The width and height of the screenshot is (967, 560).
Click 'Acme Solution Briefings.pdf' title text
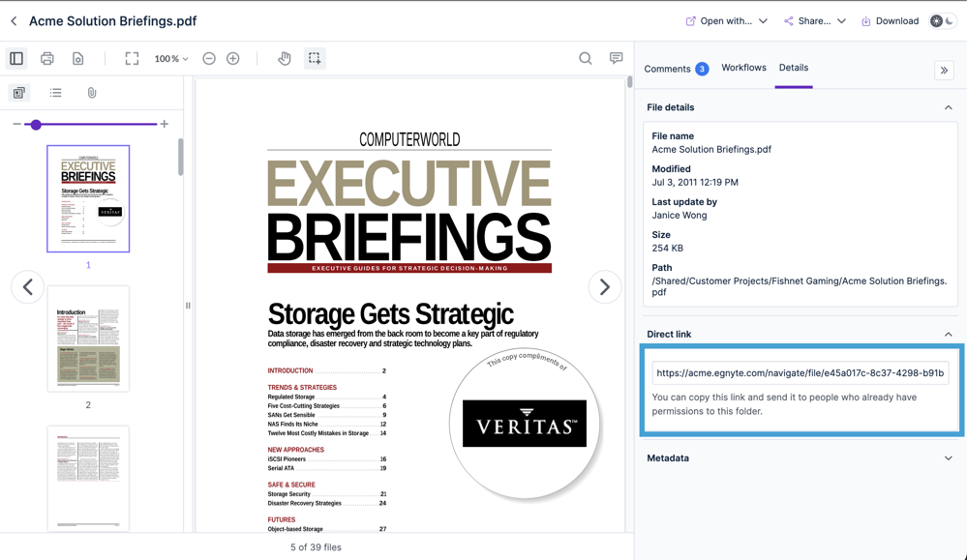point(113,21)
